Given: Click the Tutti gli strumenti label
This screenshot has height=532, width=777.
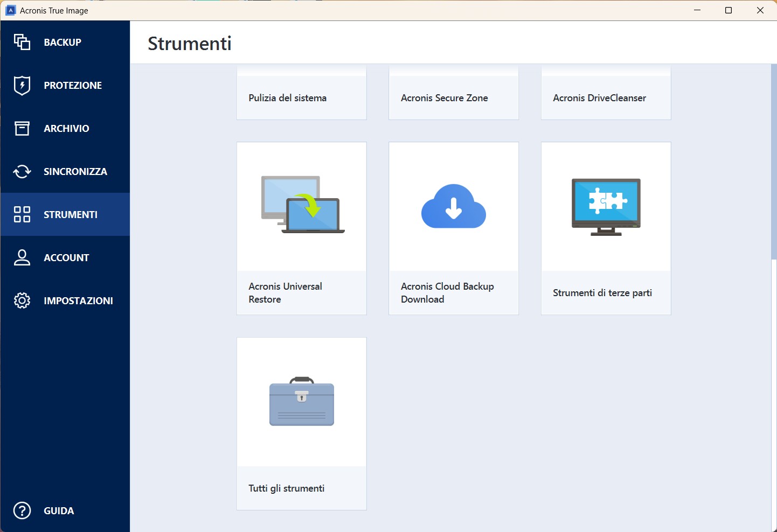Looking at the screenshot, I should 287,488.
